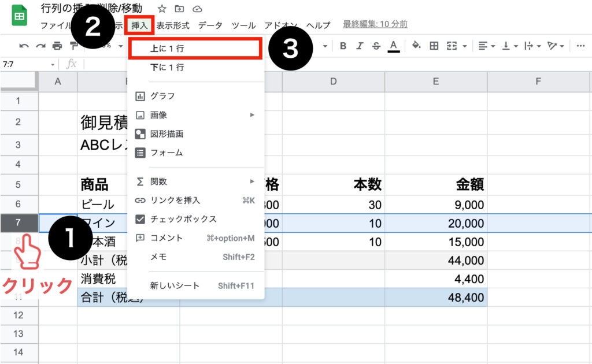The height and width of the screenshot is (364, 592).
Task: Open the 挿入 menu
Action: point(139,25)
